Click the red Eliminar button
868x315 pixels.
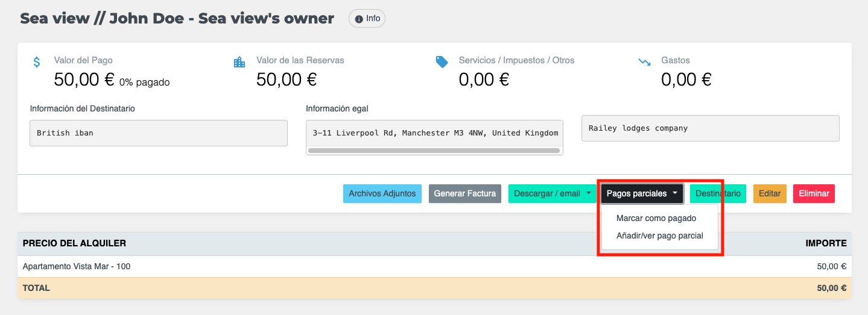coord(814,193)
